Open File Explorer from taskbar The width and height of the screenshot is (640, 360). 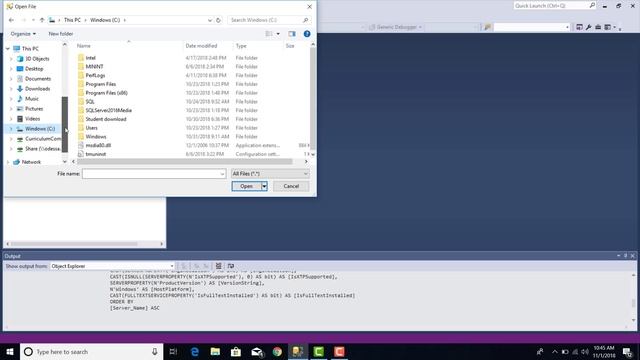coord(215,351)
